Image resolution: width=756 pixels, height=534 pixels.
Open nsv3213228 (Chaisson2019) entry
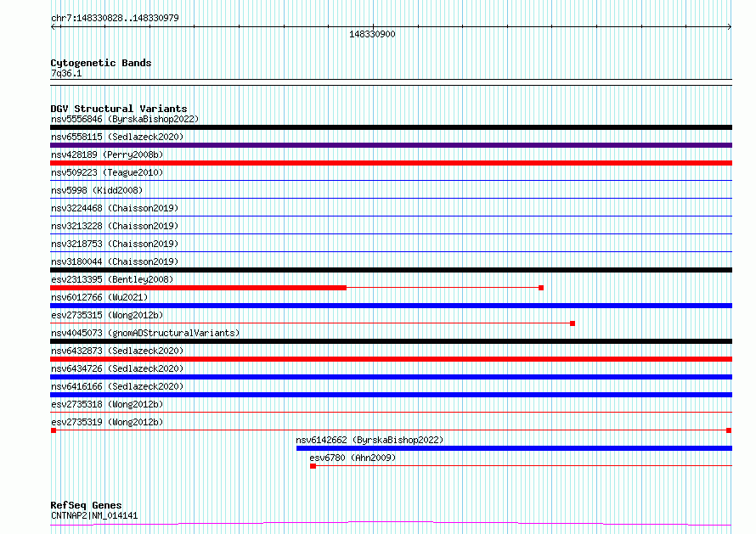115,226
